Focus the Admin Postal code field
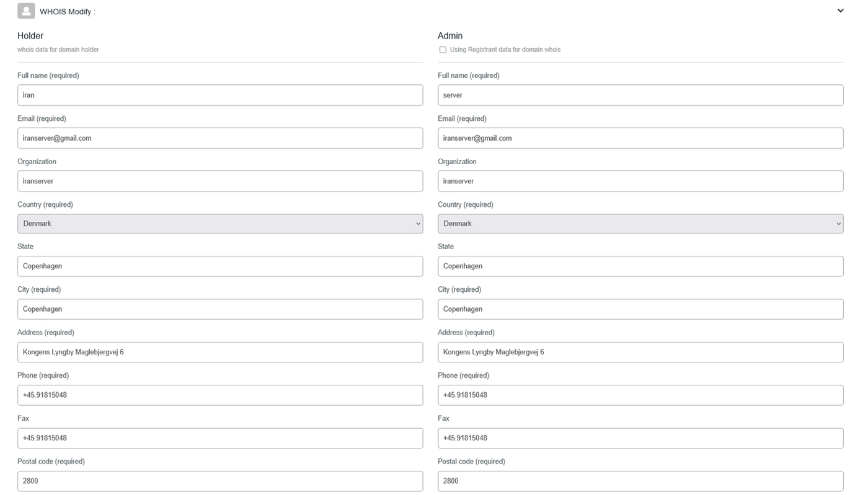This screenshot has height=495, width=868. (x=640, y=481)
